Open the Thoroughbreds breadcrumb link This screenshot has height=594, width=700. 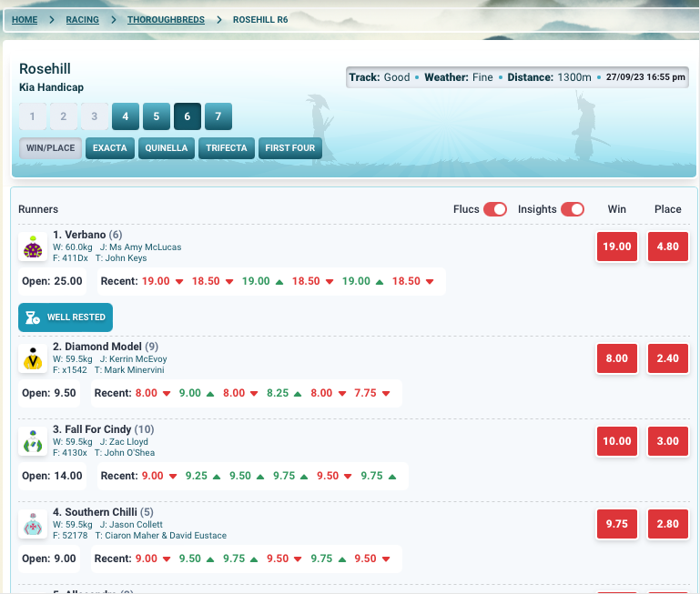(x=166, y=20)
